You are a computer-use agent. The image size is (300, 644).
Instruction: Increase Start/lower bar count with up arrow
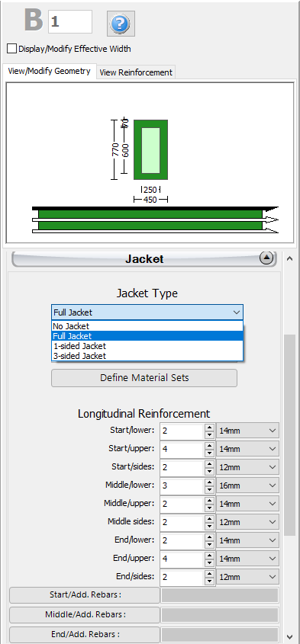click(209, 428)
